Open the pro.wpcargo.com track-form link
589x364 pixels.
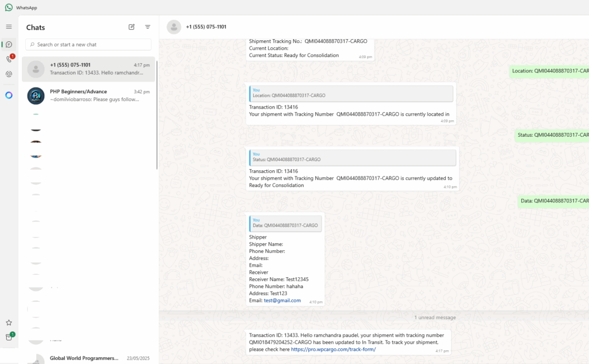[333, 350]
